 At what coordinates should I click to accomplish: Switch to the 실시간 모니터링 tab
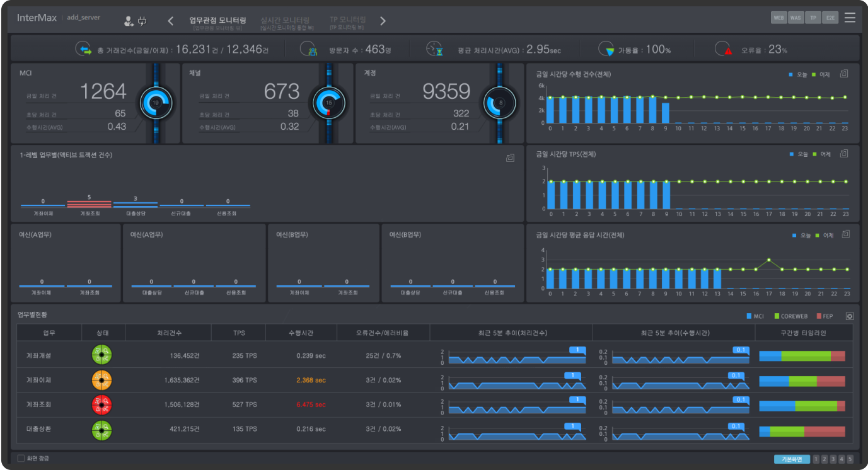pos(286,21)
